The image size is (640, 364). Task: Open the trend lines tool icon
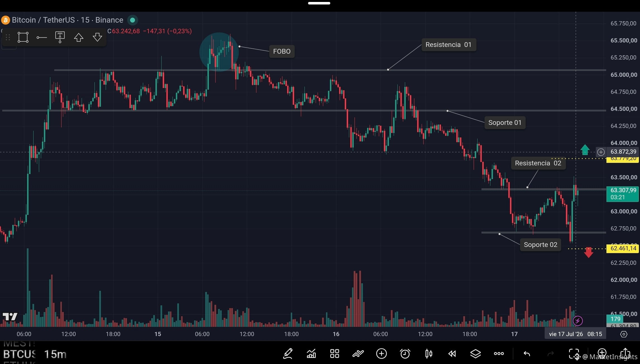point(358,354)
